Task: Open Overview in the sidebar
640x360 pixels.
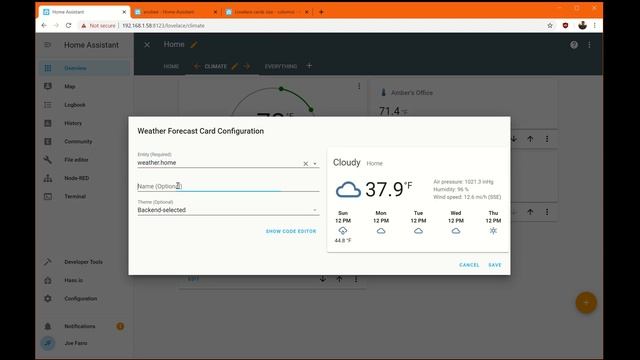Action: 84,68
